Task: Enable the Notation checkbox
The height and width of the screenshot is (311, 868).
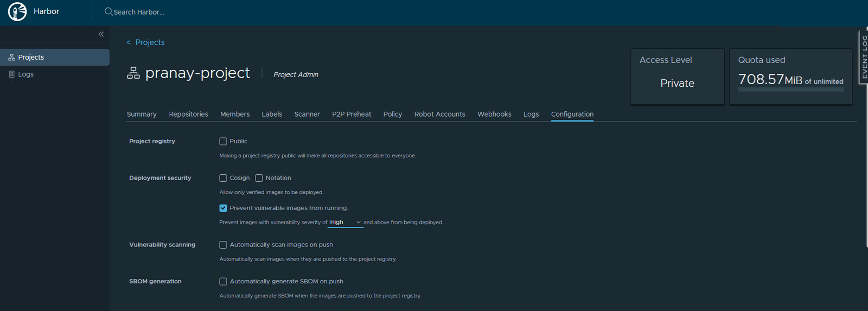Action: click(259, 178)
